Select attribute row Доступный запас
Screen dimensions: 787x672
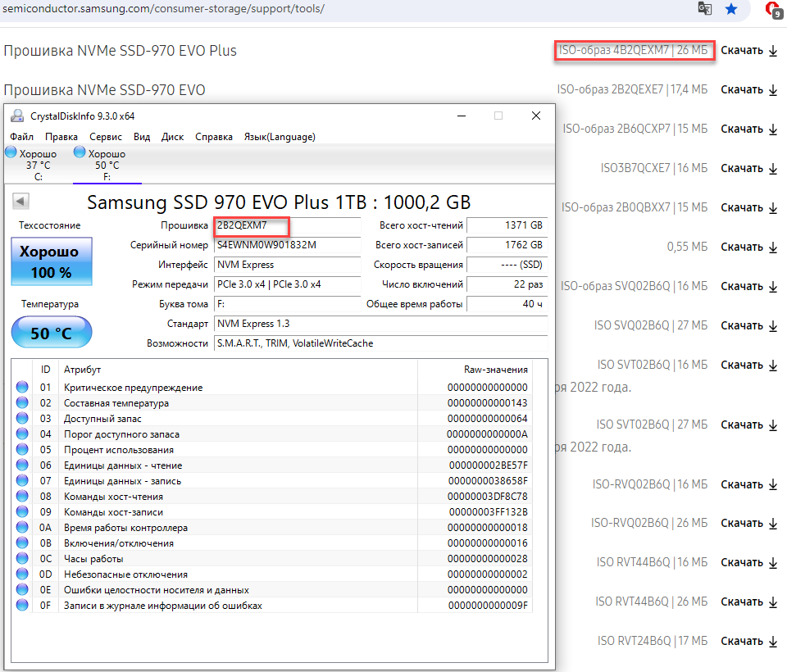pos(271,419)
